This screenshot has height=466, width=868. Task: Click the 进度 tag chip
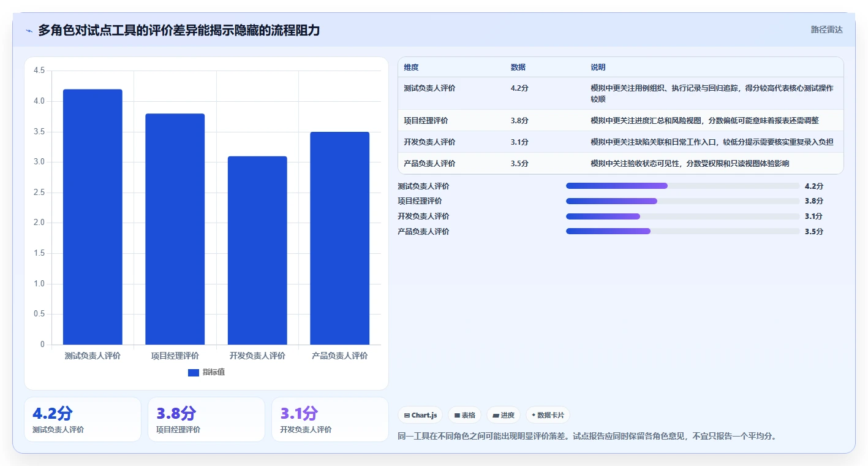[x=504, y=415]
